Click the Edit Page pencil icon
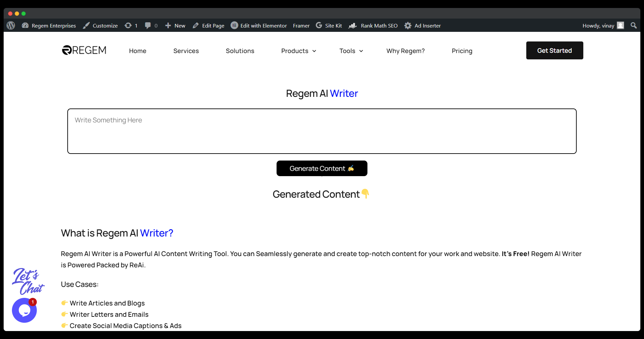 [196, 26]
